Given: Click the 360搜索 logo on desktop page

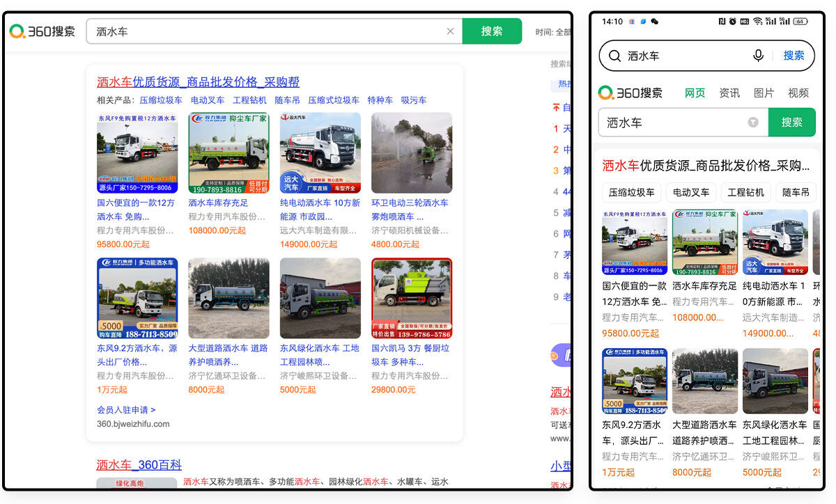Looking at the screenshot, I should (42, 31).
